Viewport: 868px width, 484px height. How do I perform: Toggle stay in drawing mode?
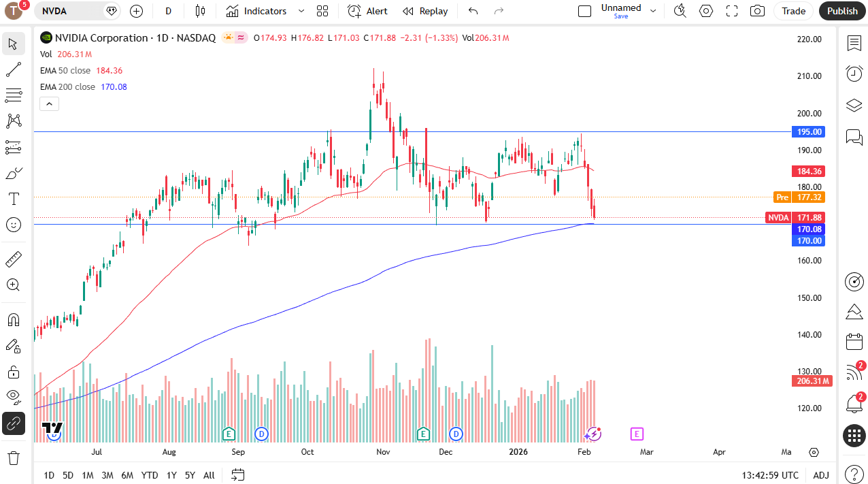pyautogui.click(x=13, y=346)
